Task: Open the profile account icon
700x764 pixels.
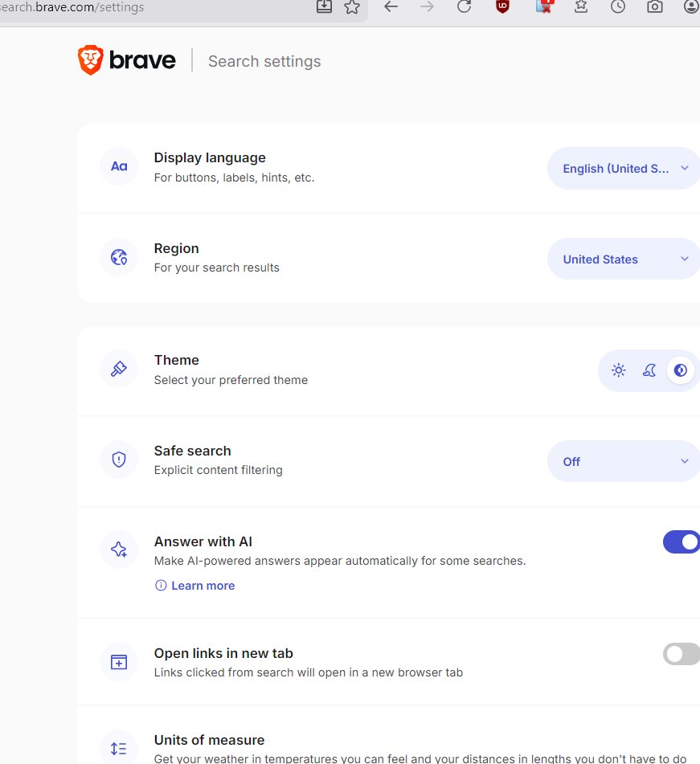Action: coord(691,6)
